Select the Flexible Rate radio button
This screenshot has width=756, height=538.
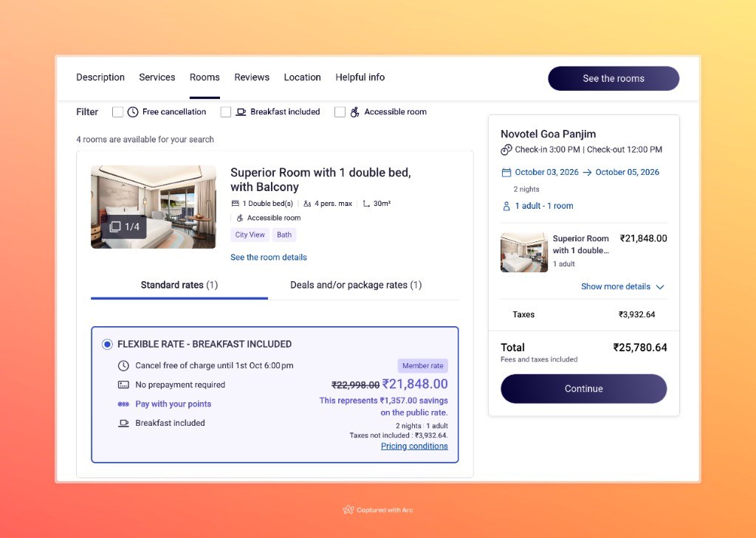click(x=107, y=344)
